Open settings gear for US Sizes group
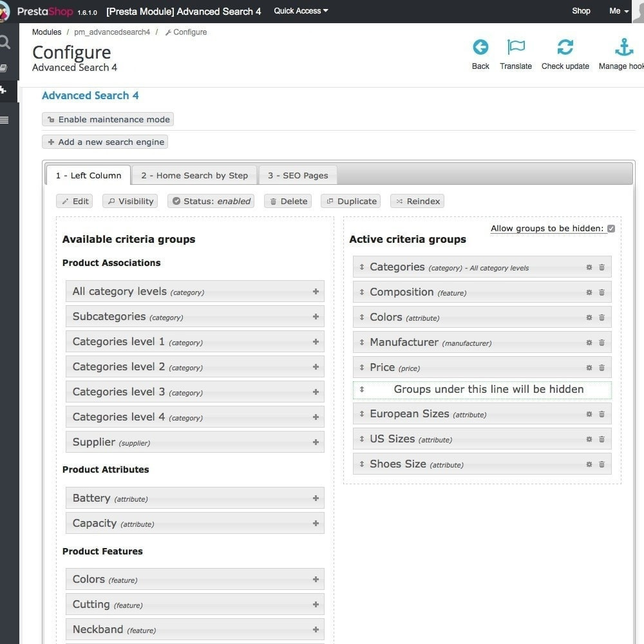Screen dimensions: 644x644 click(x=589, y=439)
